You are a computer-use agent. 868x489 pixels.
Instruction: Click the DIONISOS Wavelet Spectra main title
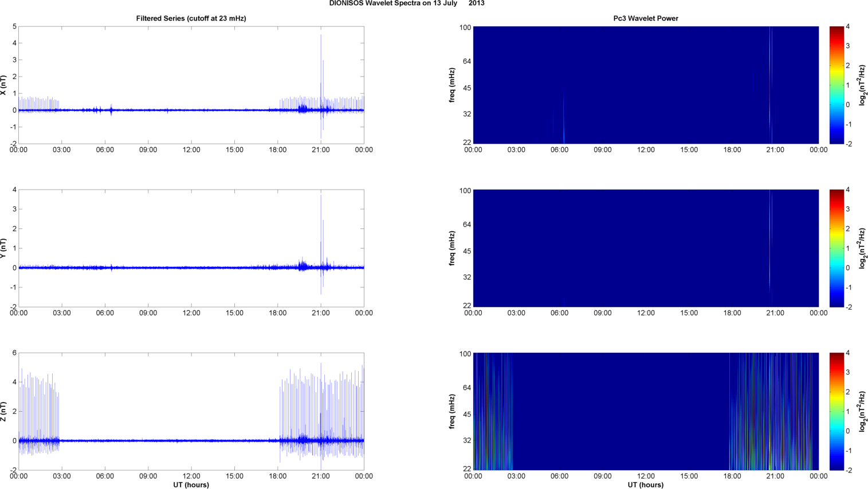407,3
